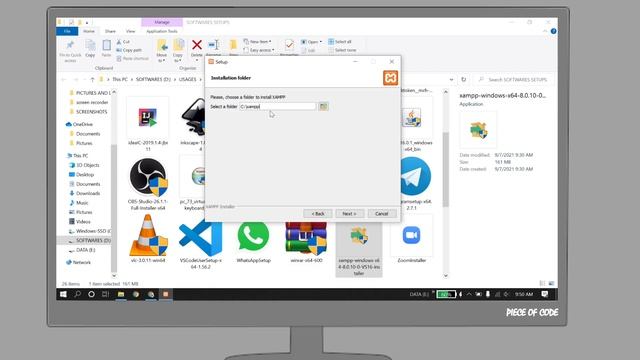Click Paste shortcut in the ribbon
Screen dimensions: 640x360
133,58
